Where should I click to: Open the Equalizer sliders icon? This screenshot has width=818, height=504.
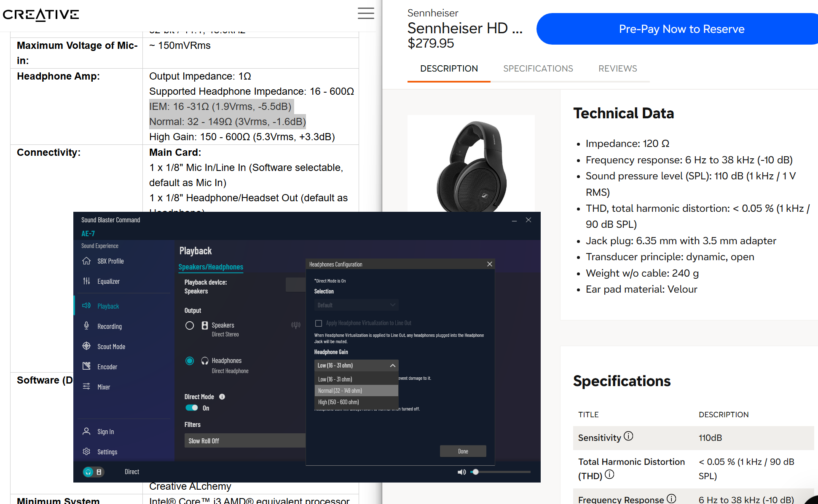click(86, 281)
